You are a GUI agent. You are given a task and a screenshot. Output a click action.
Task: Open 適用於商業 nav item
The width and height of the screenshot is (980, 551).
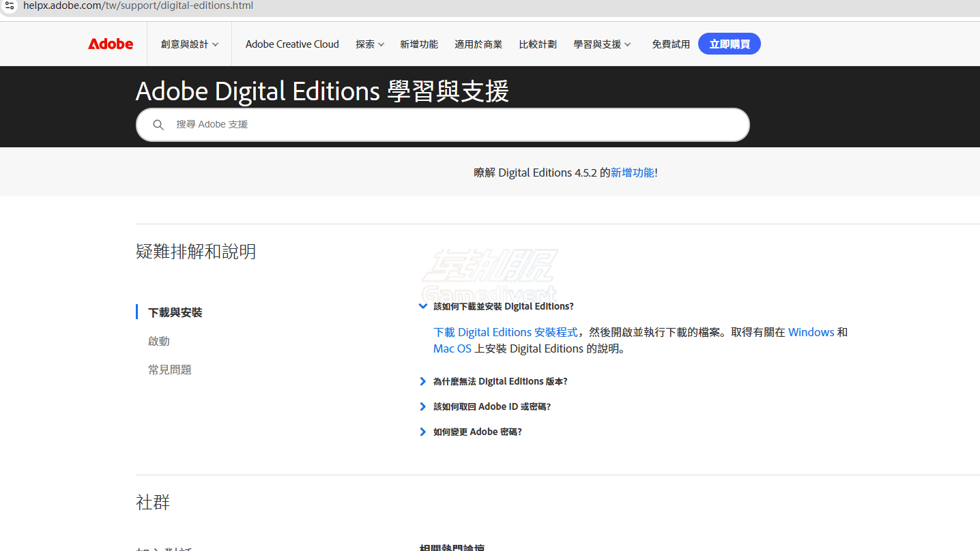(478, 44)
